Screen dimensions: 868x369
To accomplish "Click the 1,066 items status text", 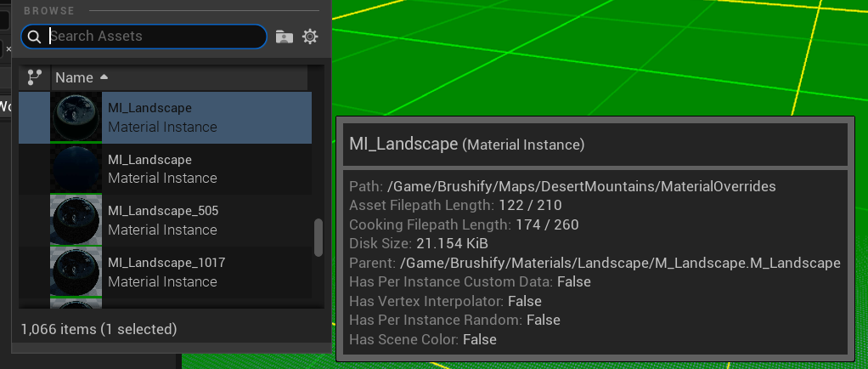I will (99, 329).
